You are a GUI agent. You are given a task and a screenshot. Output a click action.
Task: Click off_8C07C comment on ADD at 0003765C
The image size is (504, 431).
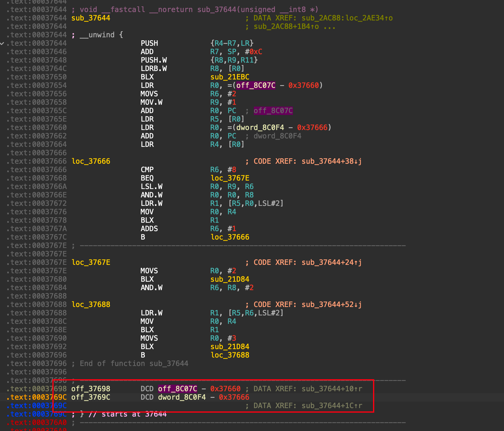click(x=273, y=111)
